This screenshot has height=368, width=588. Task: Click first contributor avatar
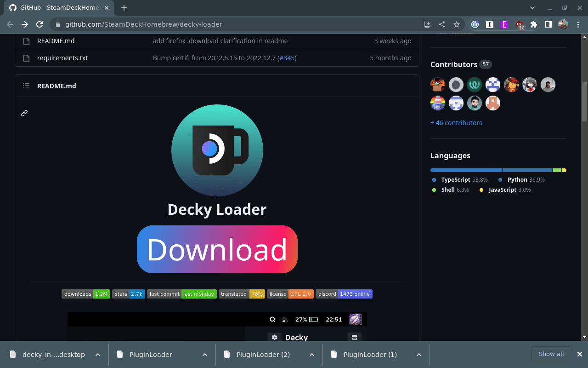click(438, 85)
